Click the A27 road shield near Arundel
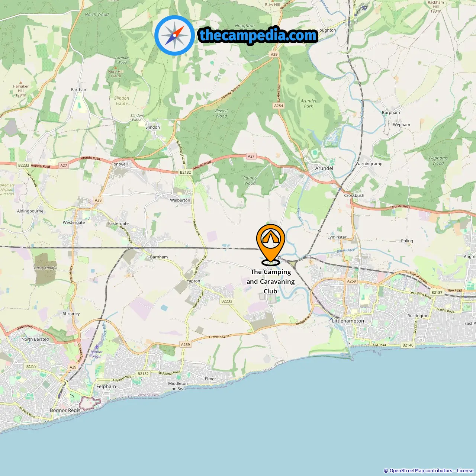This screenshot has height=476, width=476. click(251, 156)
